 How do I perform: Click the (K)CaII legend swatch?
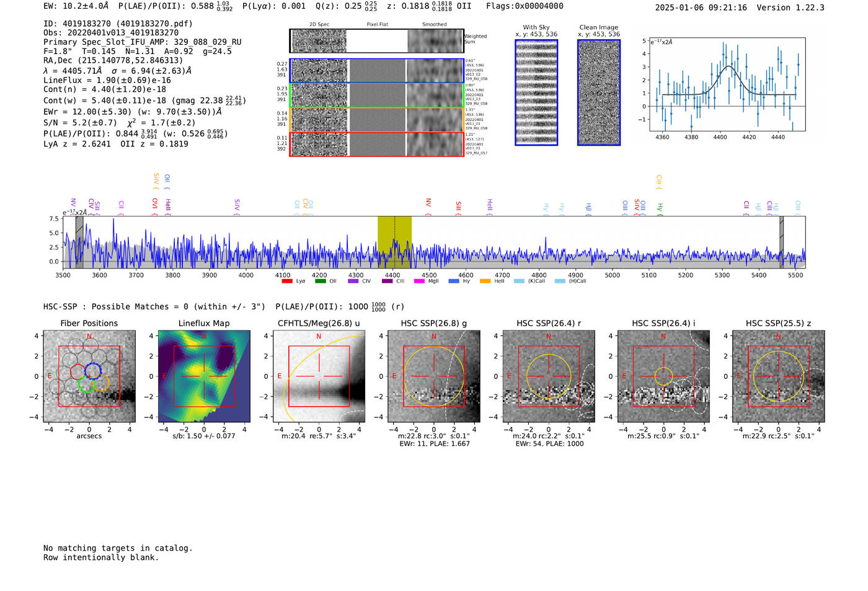point(519,281)
